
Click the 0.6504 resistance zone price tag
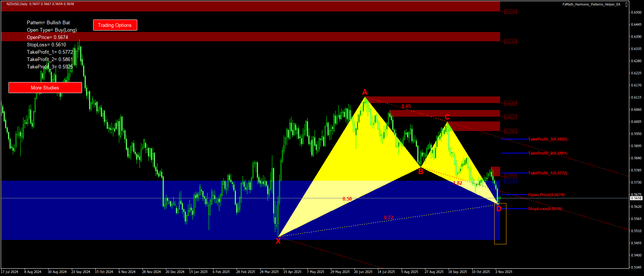tap(510, 12)
